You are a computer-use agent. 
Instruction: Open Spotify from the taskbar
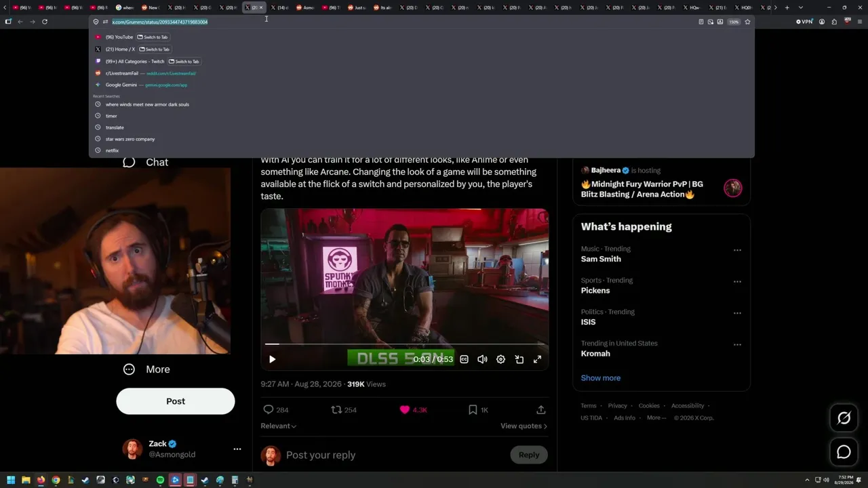160,480
